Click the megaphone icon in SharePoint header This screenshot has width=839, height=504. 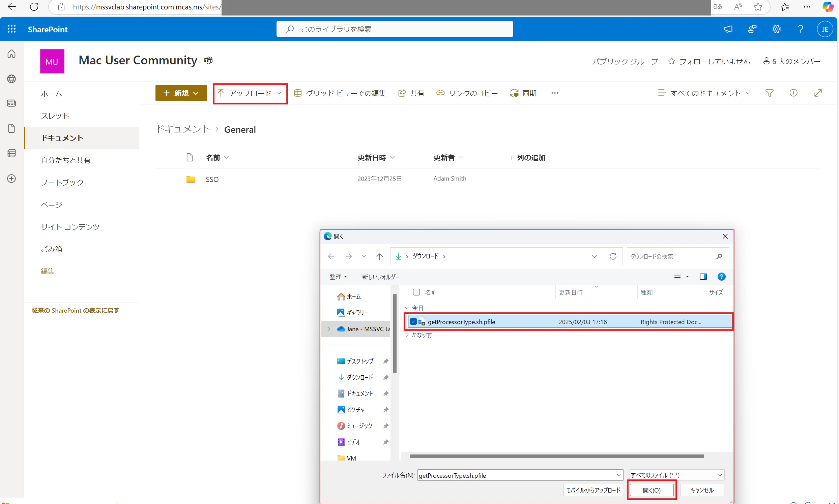[728, 29]
